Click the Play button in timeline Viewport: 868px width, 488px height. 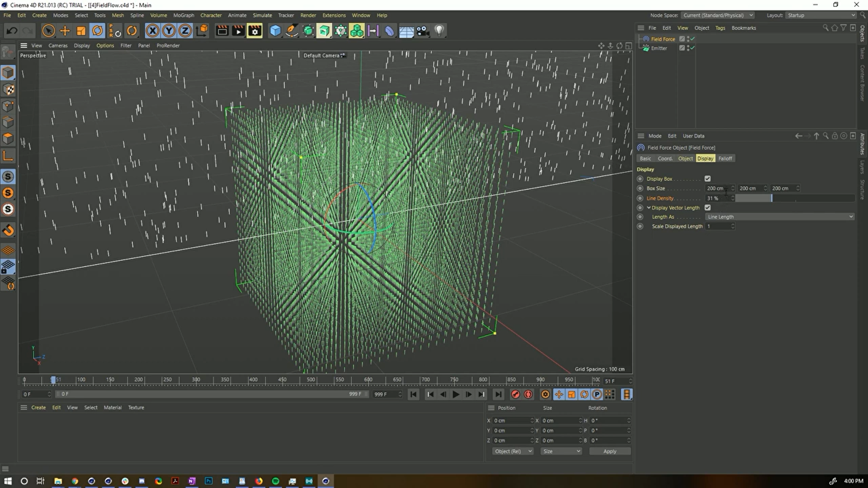(455, 394)
